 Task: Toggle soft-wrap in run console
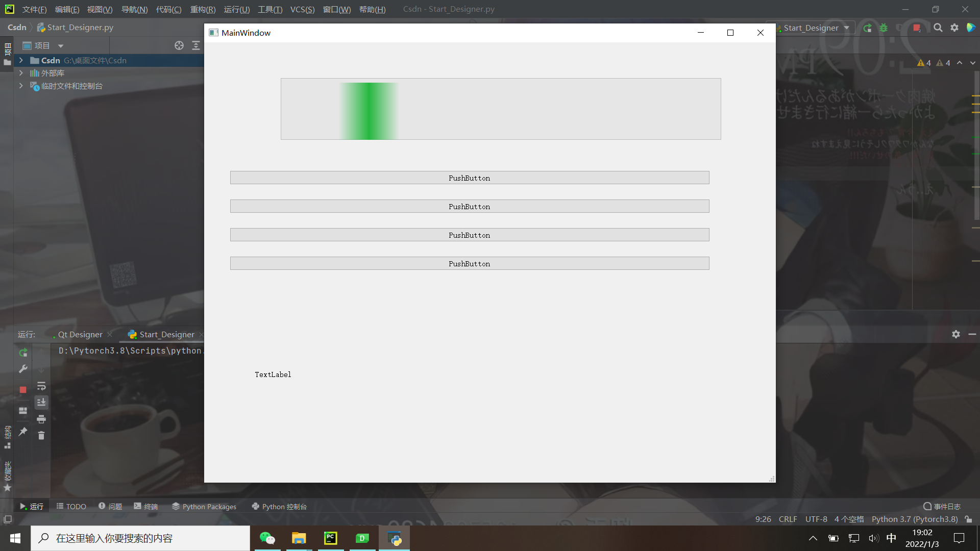pyautogui.click(x=41, y=386)
